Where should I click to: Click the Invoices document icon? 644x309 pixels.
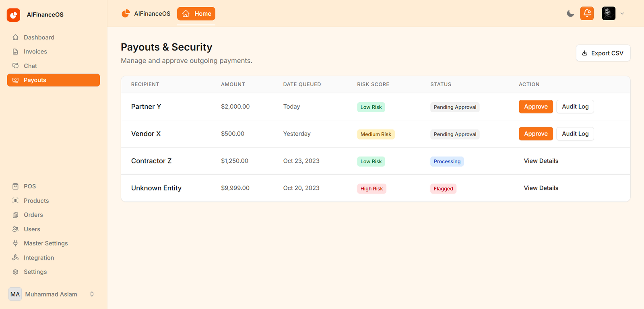(15, 51)
